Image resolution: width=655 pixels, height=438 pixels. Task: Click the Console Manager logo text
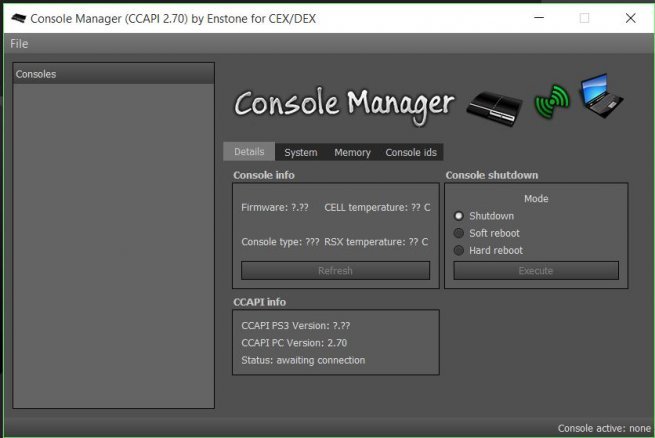pos(343,103)
